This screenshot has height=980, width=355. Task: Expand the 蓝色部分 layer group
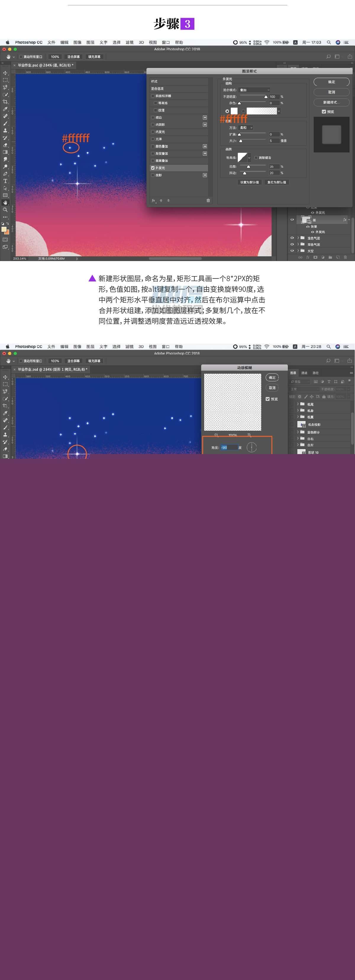click(x=298, y=432)
